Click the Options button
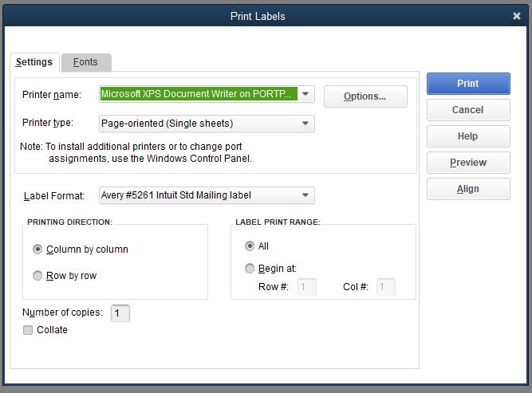The image size is (532, 393). (365, 96)
